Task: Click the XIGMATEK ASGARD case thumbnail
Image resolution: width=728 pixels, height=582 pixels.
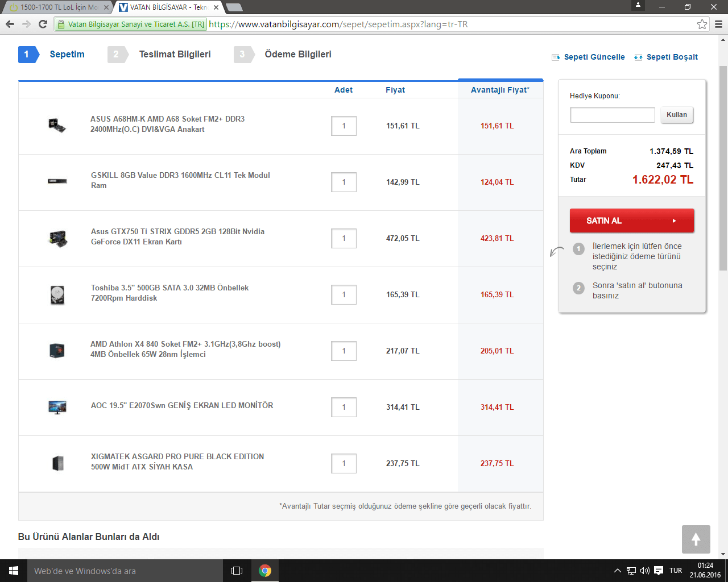Action: (57, 463)
